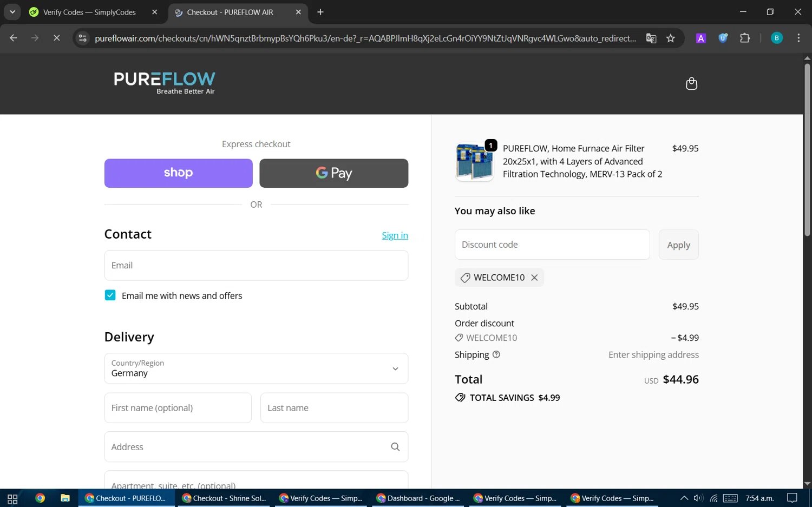Open the notifications action center
Image resolution: width=812 pixels, height=507 pixels.
click(x=792, y=498)
